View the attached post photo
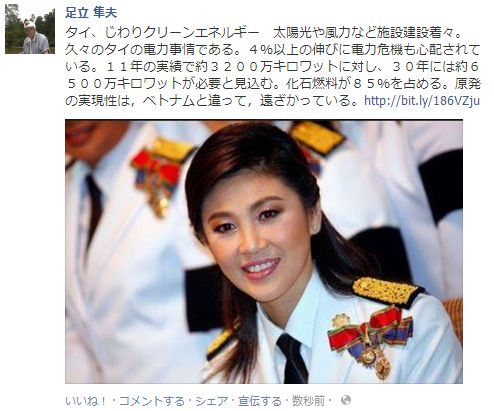This screenshot has width=494, height=411. 264,252
